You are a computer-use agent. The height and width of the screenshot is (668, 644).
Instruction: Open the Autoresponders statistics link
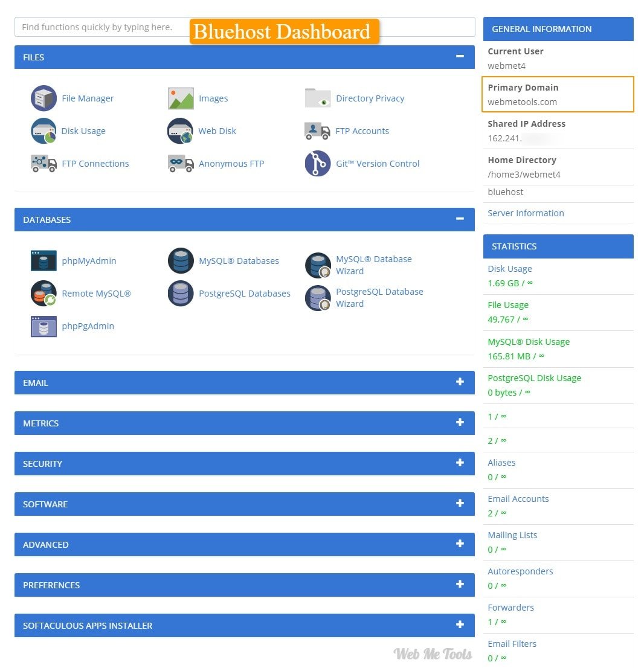pos(520,571)
